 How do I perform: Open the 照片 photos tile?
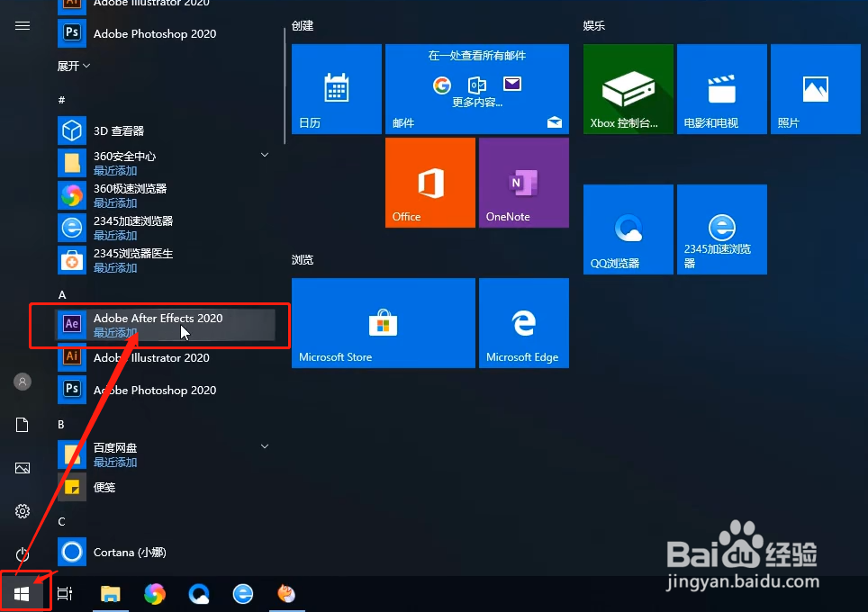coord(816,89)
